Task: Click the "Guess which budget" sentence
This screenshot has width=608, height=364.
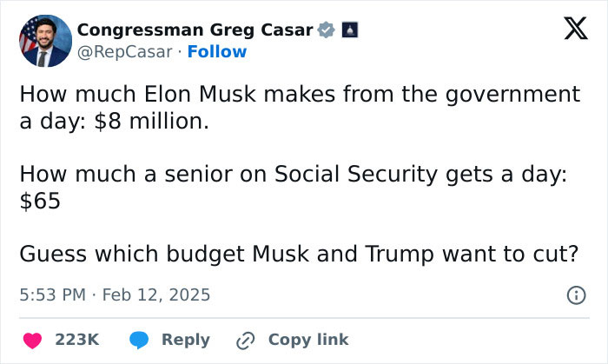Action: (x=299, y=255)
